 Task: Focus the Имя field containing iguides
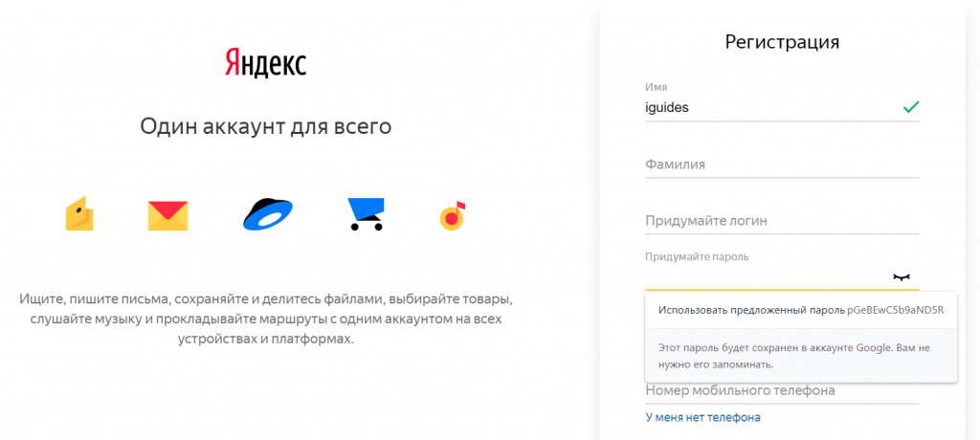coord(766,108)
